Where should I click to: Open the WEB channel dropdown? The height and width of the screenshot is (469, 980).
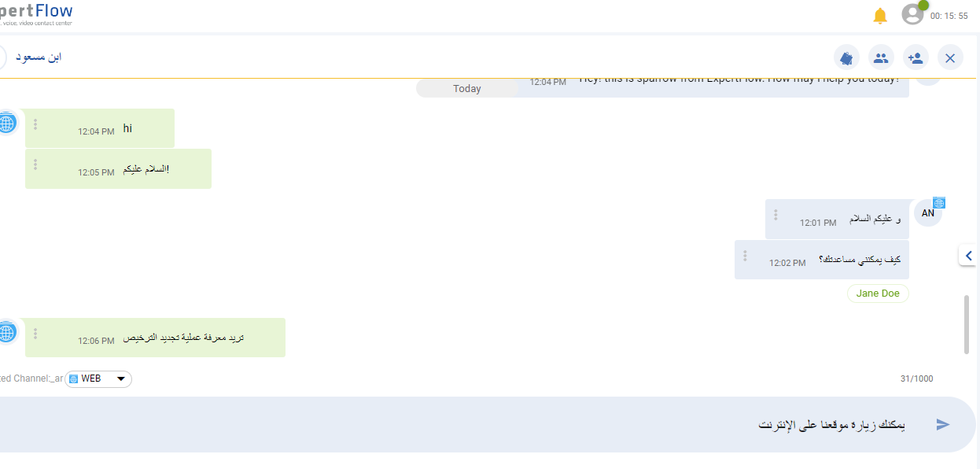coord(99,379)
